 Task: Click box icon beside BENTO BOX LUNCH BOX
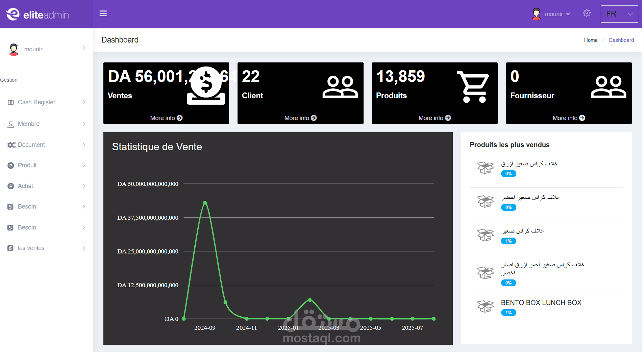click(486, 306)
